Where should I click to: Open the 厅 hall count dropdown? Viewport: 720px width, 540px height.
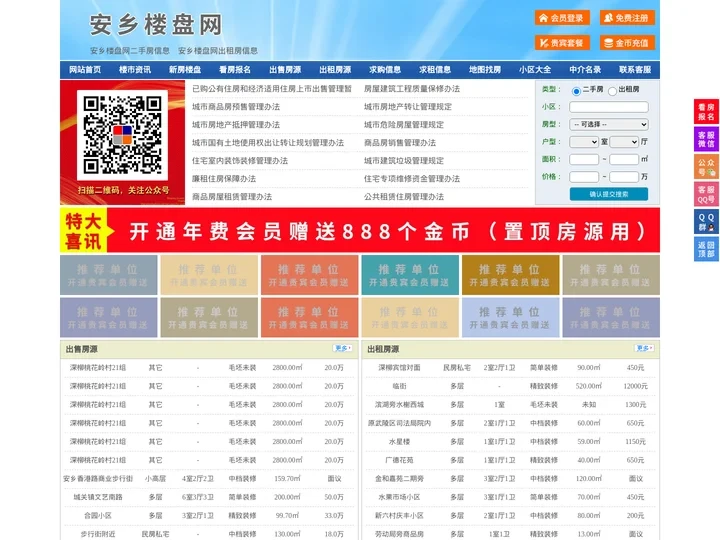tap(624, 142)
